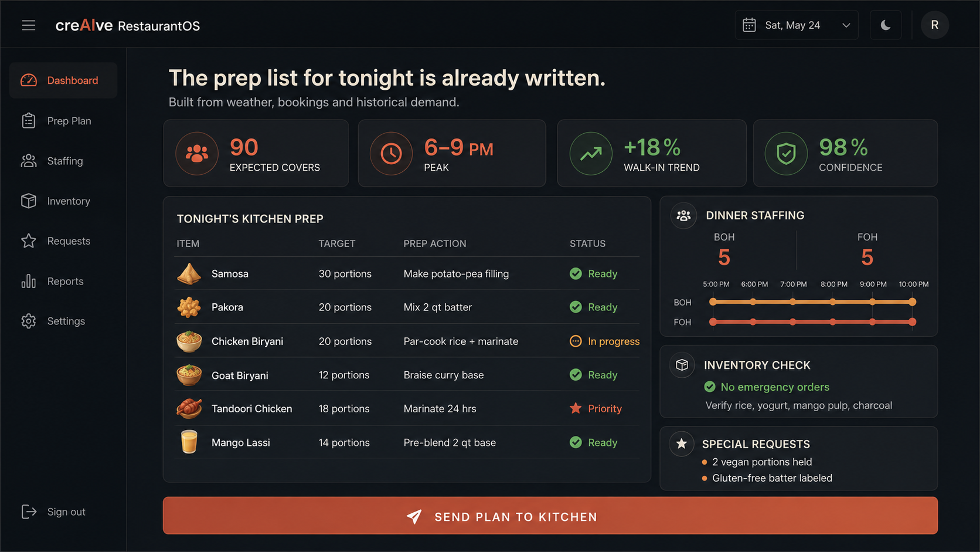The width and height of the screenshot is (980, 552).
Task: Click the BOH staff count 5
Action: coord(724,258)
